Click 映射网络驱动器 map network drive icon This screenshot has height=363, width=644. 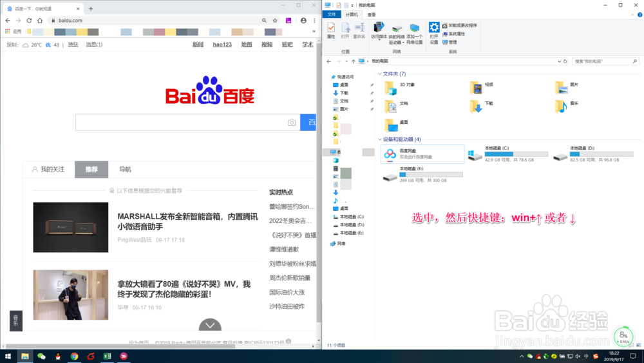pyautogui.click(x=396, y=34)
